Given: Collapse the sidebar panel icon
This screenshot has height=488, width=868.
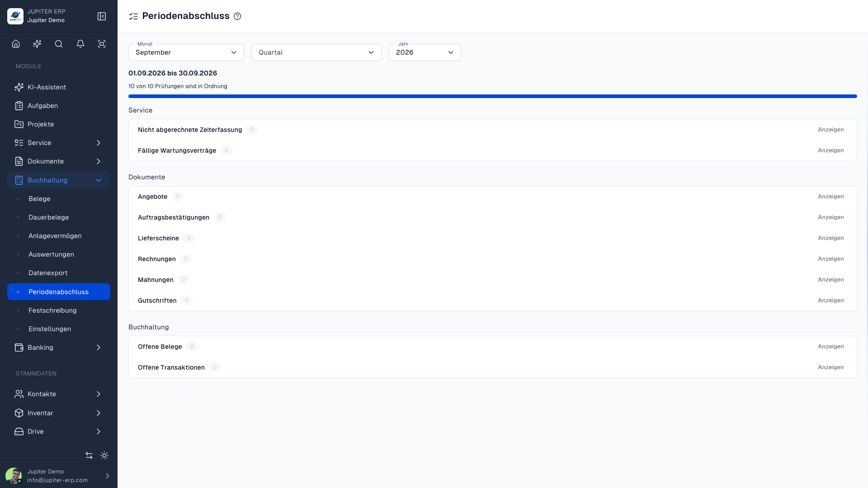Looking at the screenshot, I should pos(102,16).
